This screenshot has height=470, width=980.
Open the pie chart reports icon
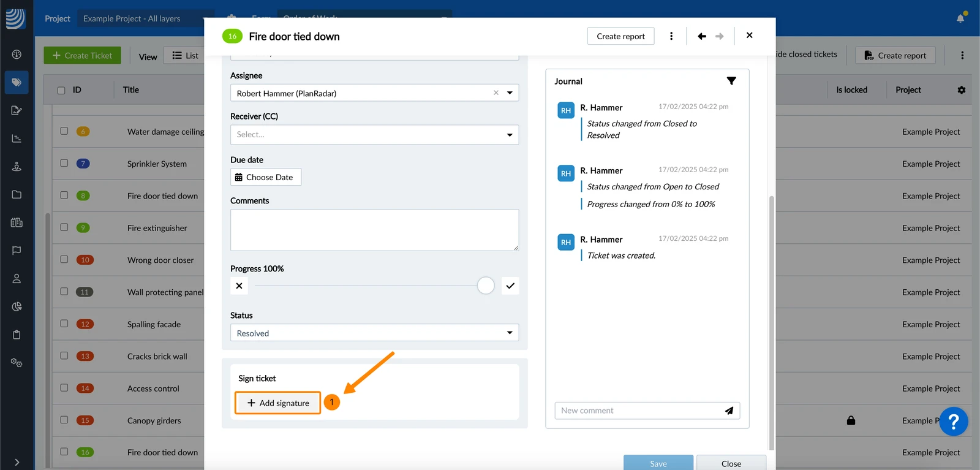click(17, 306)
